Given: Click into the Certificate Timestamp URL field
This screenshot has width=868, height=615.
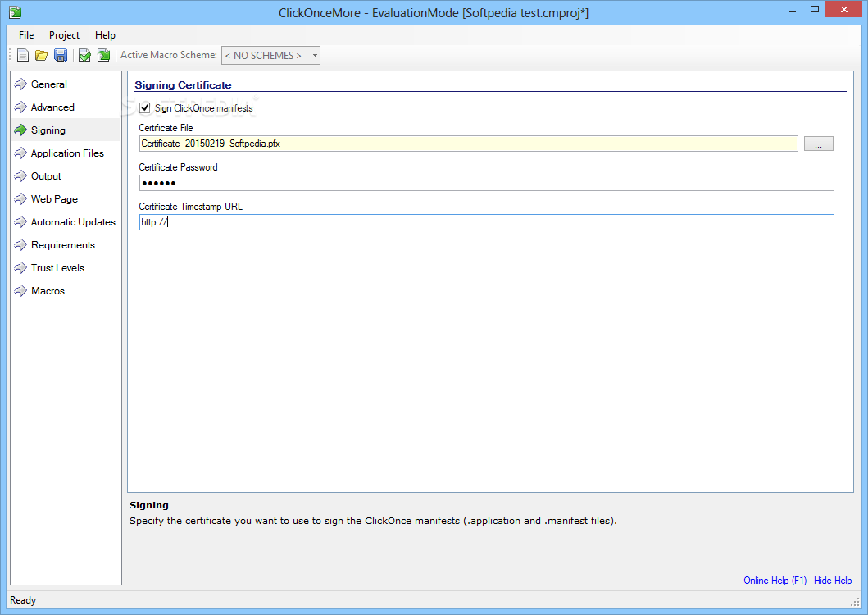Looking at the screenshot, I should pyautogui.click(x=486, y=222).
